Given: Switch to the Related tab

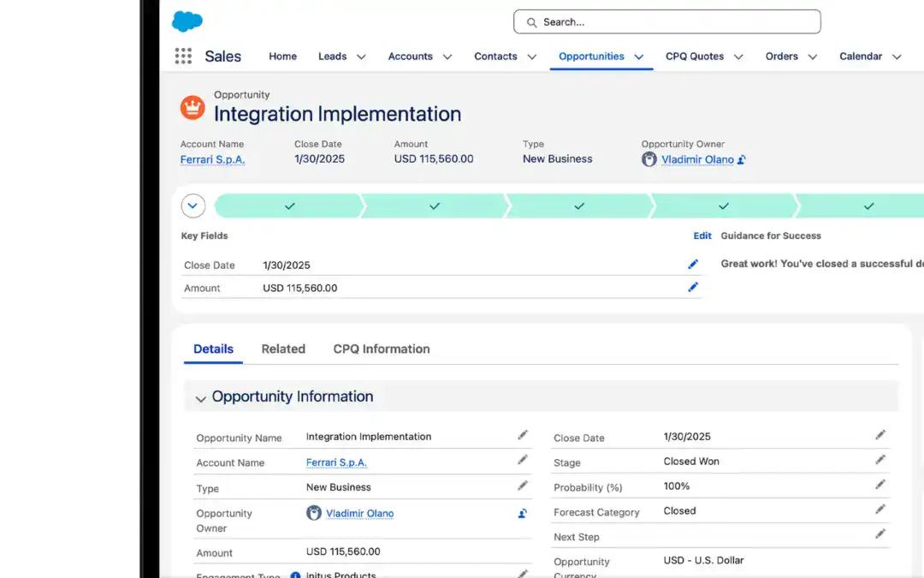Looking at the screenshot, I should coord(283,349).
